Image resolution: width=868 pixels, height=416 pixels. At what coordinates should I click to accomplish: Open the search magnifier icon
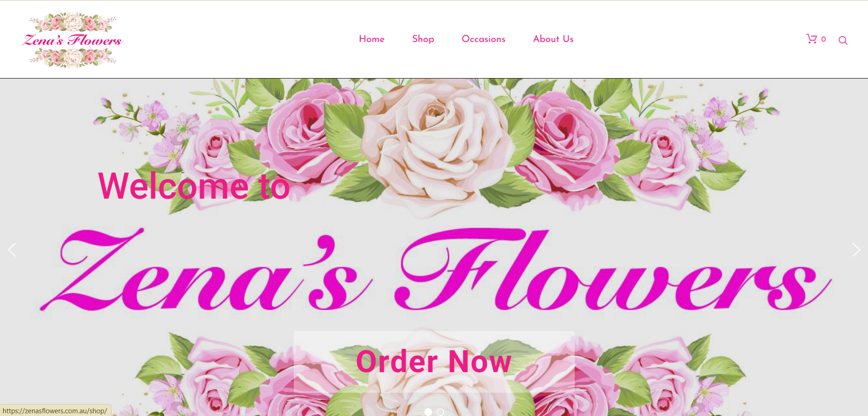click(843, 41)
